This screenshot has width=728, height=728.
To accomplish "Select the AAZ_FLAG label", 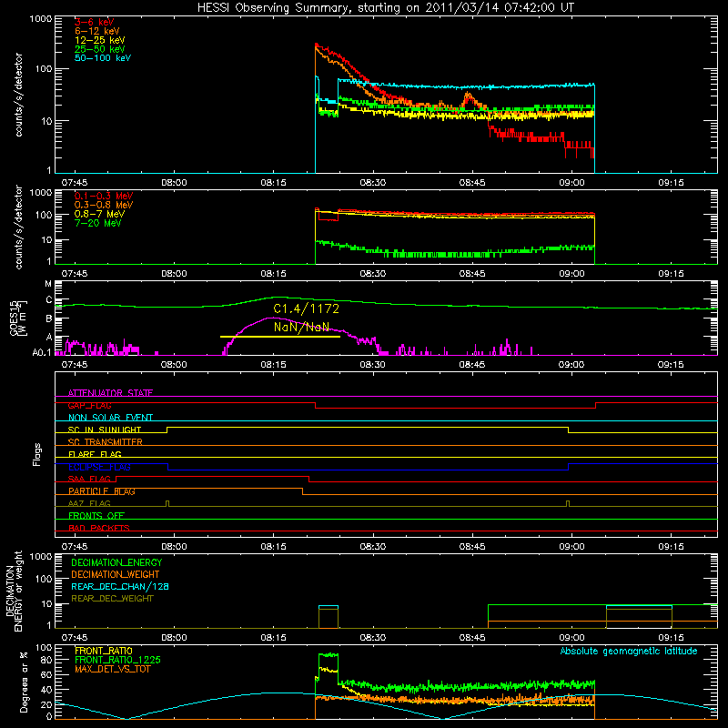I will [89, 503].
